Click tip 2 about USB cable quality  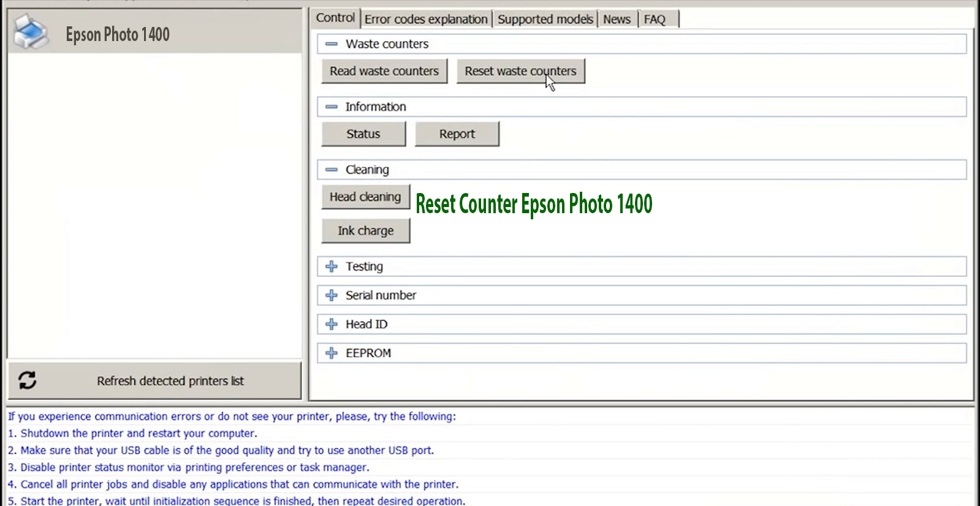pyautogui.click(x=221, y=450)
